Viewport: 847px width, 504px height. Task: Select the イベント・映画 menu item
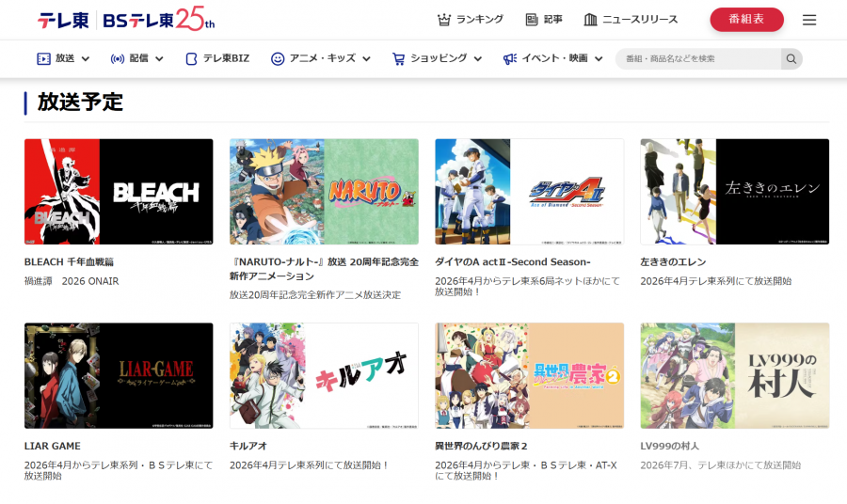coord(554,58)
